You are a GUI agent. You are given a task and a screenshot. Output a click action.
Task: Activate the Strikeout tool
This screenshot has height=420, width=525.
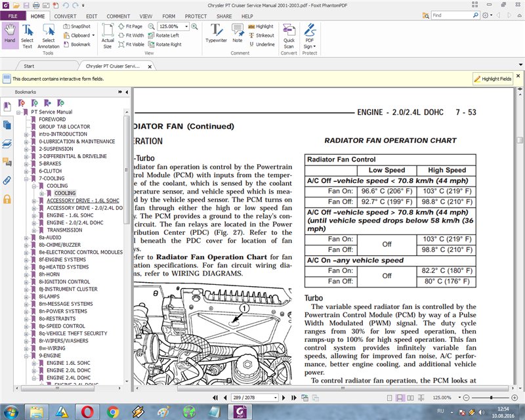261,35
